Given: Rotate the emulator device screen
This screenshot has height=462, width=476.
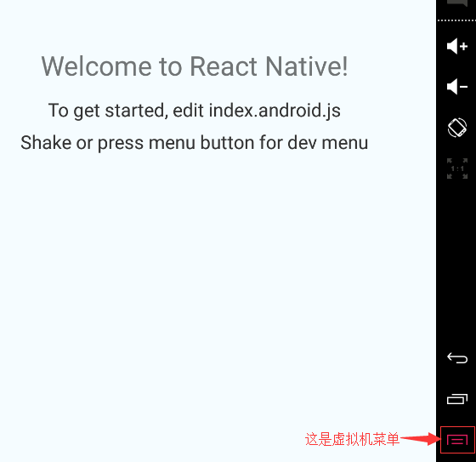Looking at the screenshot, I should point(457,128).
